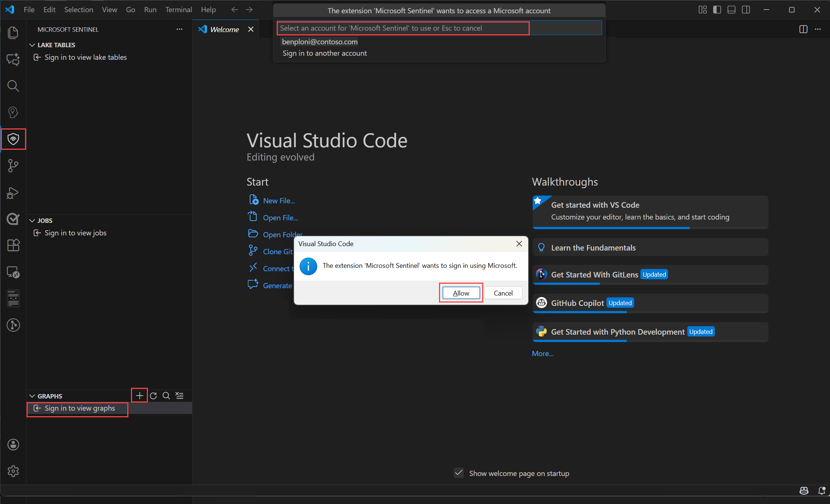Select the benploni@contoso.com account
The image size is (830, 504).
click(x=320, y=42)
